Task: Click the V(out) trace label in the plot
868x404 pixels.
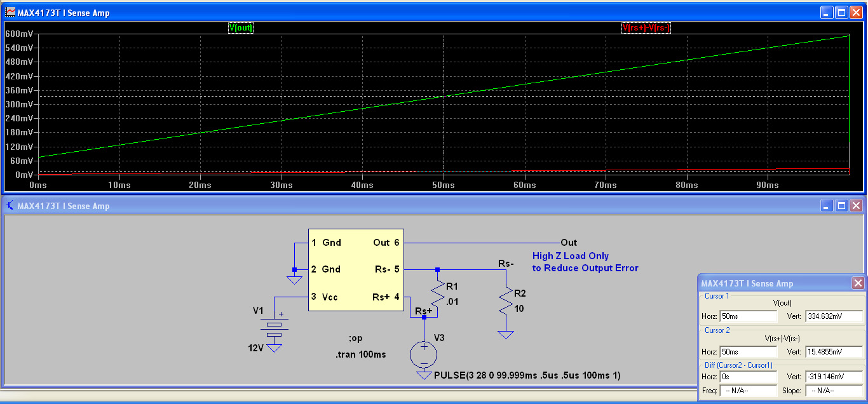Action: 241,28
